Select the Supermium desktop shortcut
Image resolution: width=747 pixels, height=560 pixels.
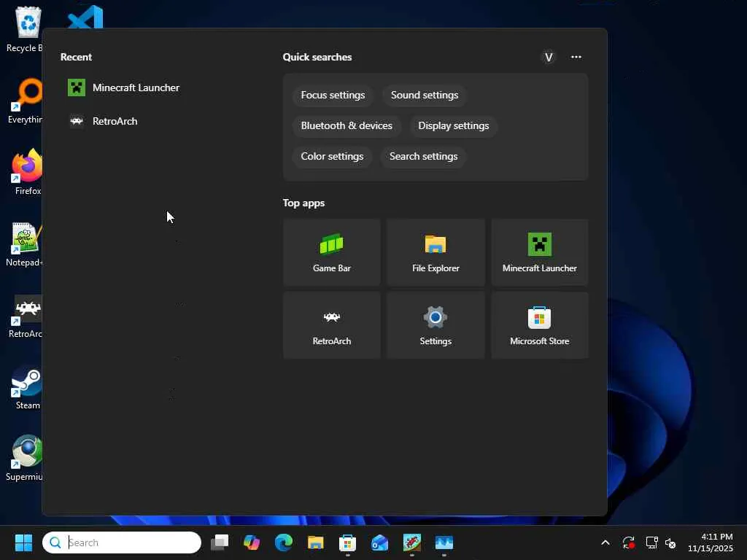pos(25,459)
